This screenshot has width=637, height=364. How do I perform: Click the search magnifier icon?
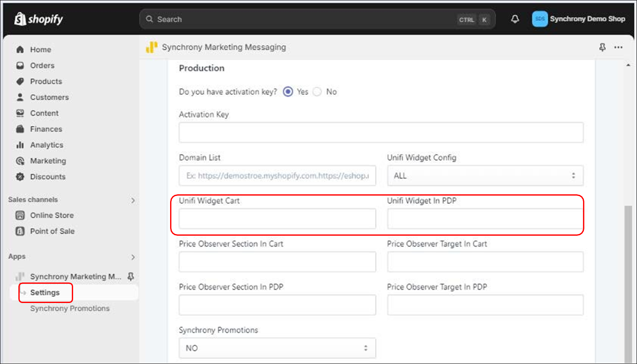coord(149,19)
